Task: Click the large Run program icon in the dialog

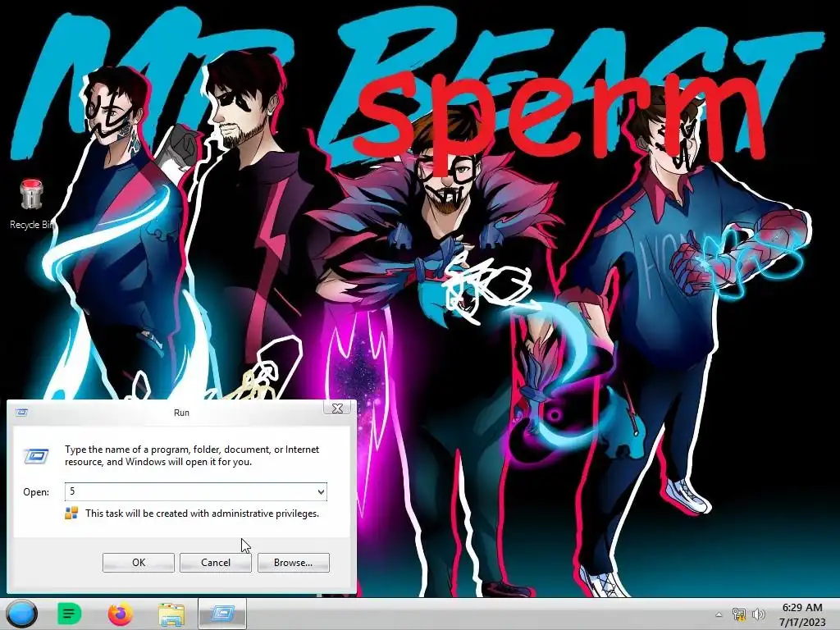Action: pyautogui.click(x=36, y=456)
